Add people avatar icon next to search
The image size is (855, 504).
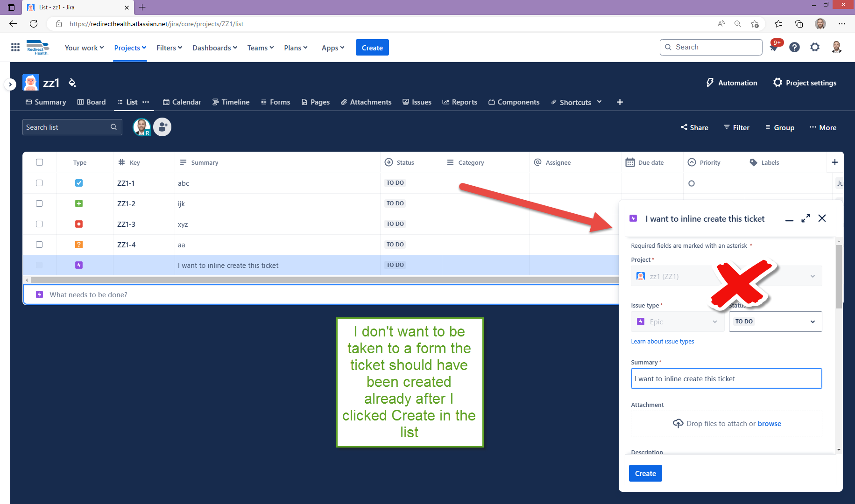pyautogui.click(x=163, y=127)
